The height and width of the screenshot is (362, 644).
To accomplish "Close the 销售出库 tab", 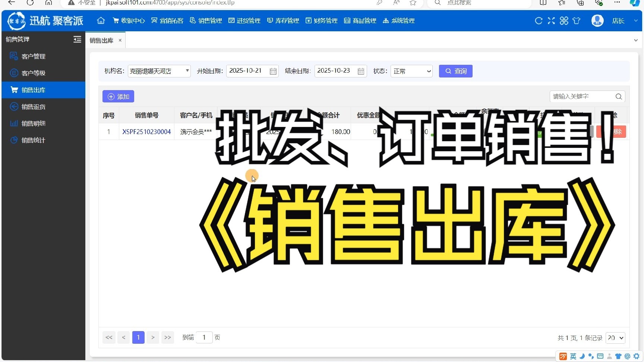I will click(x=120, y=41).
